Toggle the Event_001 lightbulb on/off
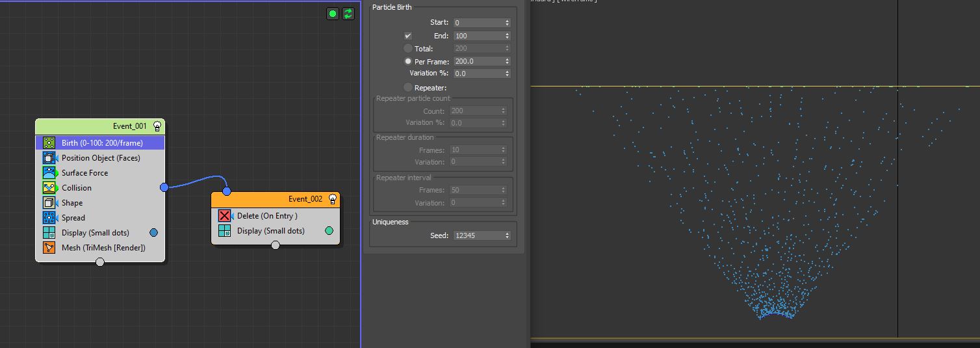 click(157, 126)
